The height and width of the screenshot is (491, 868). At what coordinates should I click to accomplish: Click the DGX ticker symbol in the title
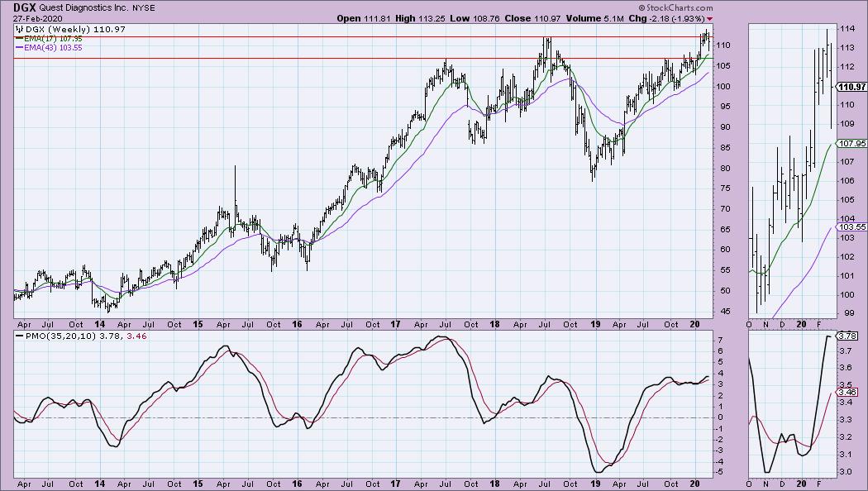pyautogui.click(x=26, y=7)
